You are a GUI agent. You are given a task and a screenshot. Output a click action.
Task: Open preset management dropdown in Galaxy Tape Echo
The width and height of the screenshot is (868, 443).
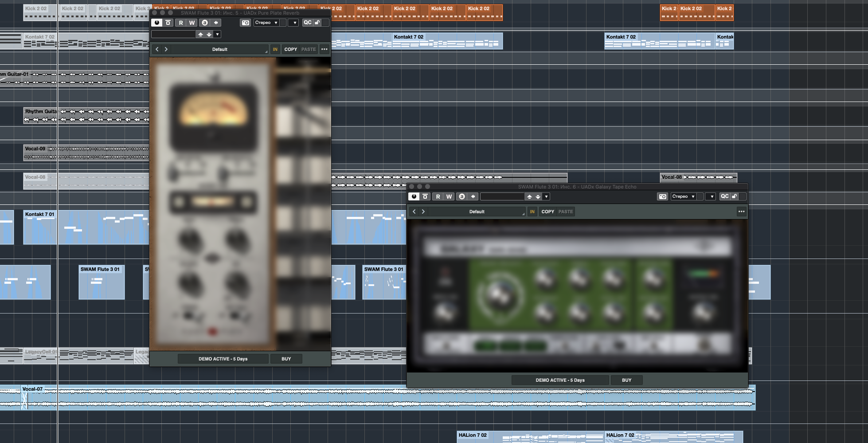(x=546, y=196)
